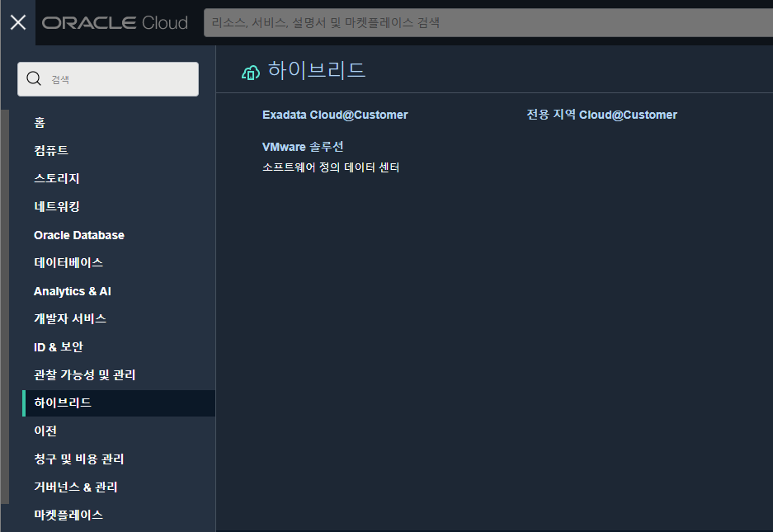Viewport: 773px width, 532px height.
Task: Open 컴퓨트 menu category
Action: 51,150
